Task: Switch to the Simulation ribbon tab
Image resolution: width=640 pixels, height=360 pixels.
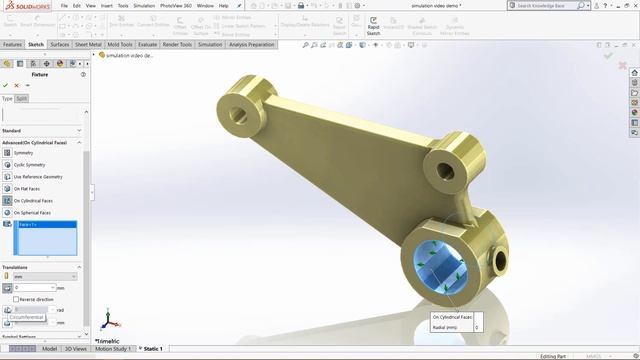Action: pyautogui.click(x=210, y=44)
